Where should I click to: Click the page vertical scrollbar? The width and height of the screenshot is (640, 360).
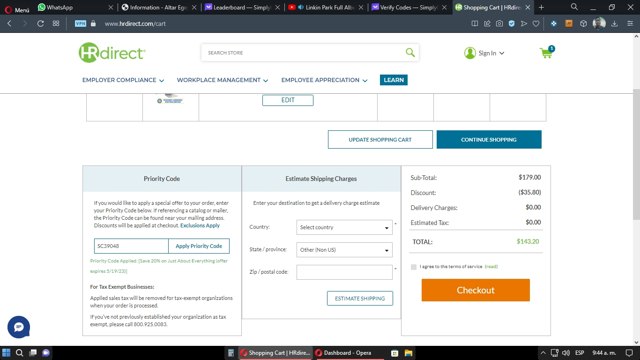[x=636, y=154]
